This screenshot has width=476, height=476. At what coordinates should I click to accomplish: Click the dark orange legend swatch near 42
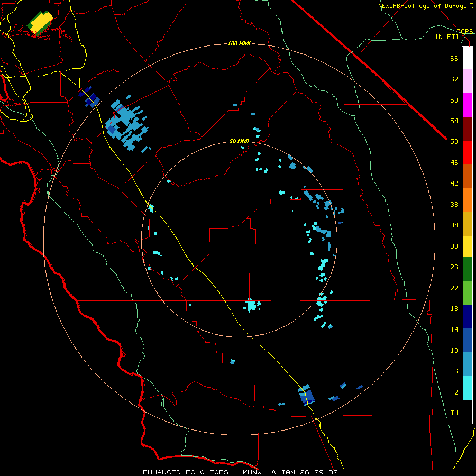467,176
